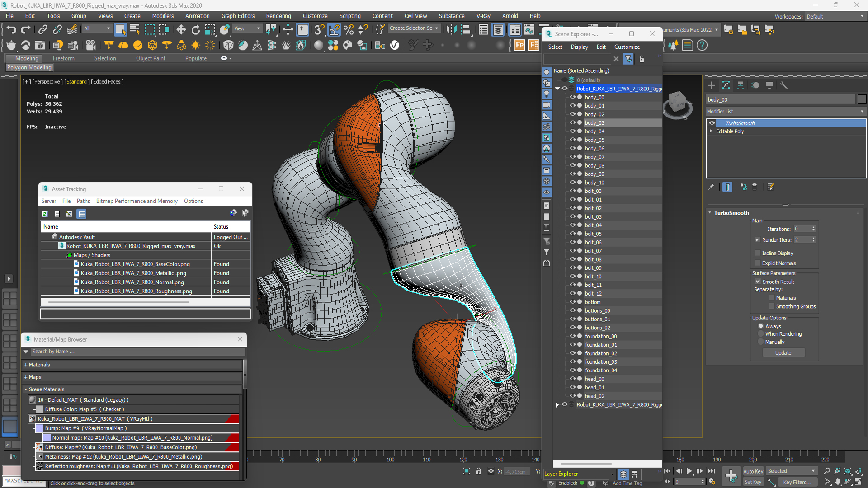Click the sun light icon
Viewport: 868px width, 488px height.
(x=196, y=45)
